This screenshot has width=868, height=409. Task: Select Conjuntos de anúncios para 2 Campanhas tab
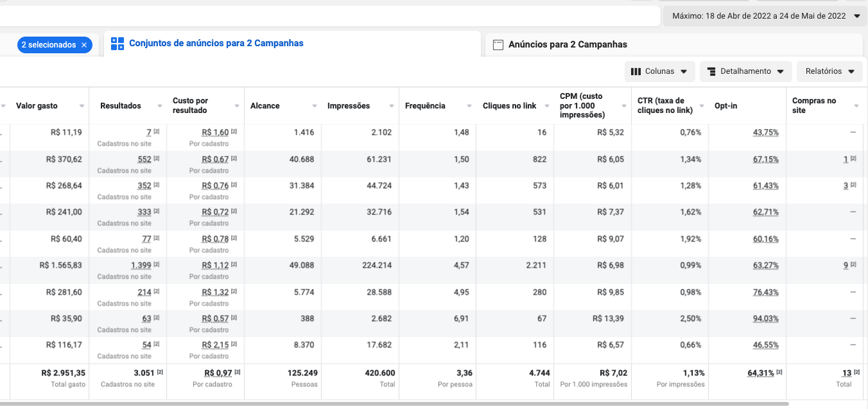pyautogui.click(x=216, y=44)
